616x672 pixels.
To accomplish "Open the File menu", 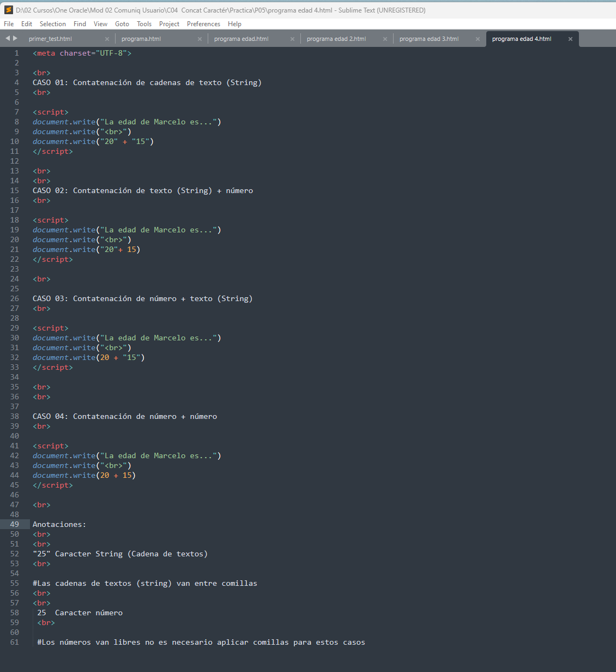I will pyautogui.click(x=9, y=24).
